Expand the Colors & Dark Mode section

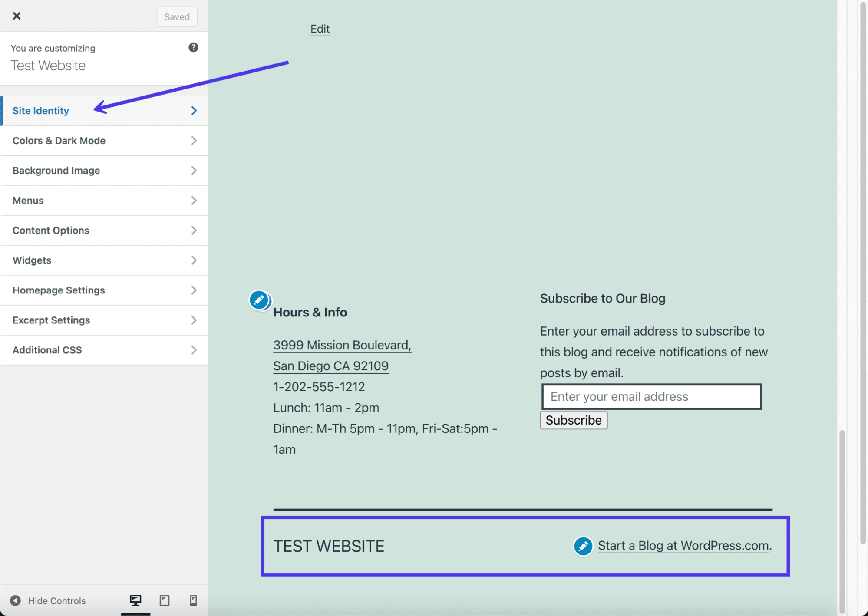pos(104,140)
